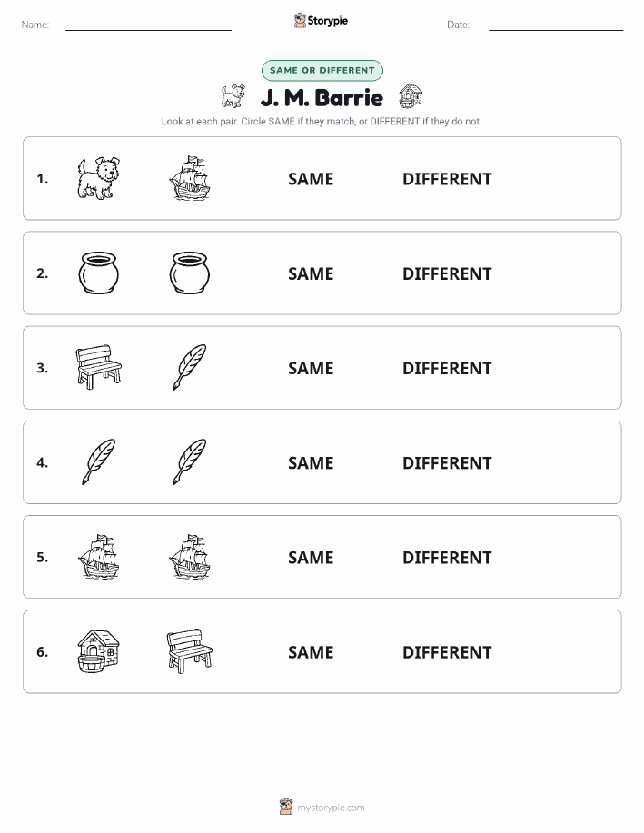Click the puppy icon in row 1
This screenshot has width=644, height=833.
click(98, 178)
